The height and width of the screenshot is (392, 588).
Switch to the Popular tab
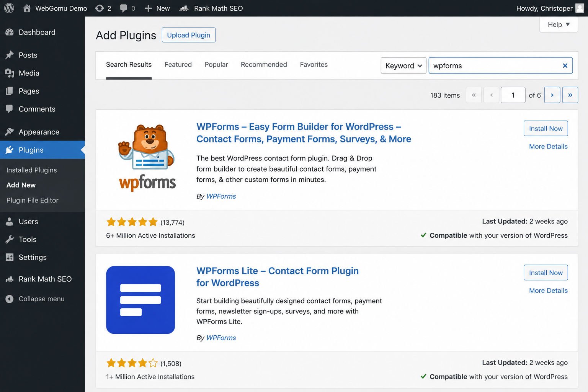[216, 65]
